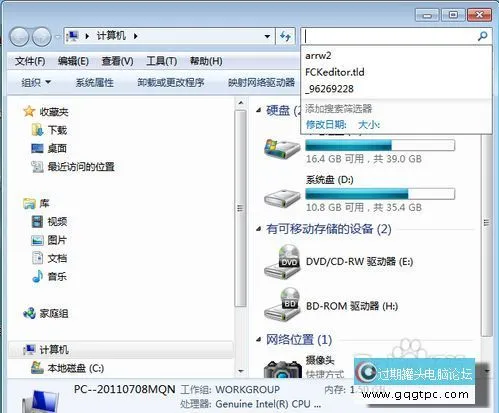499x413 pixels.
Task: Open 音乐 library
Action: point(57,277)
